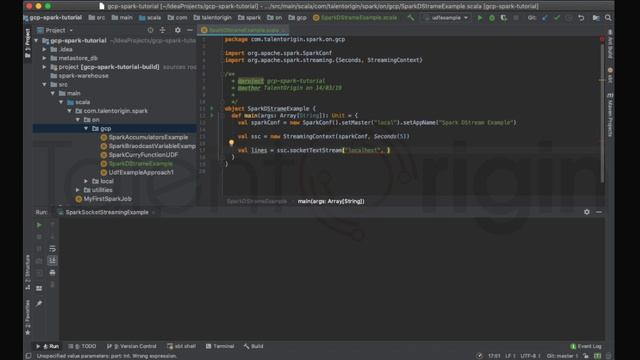Open the Run tool window tab
Viewport: 640px width, 360px height.
[x=48, y=346]
